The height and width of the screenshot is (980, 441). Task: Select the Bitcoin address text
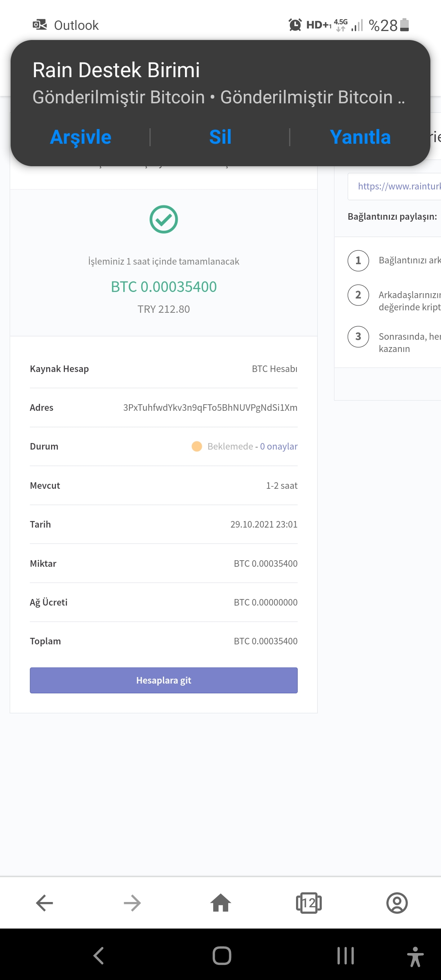click(x=210, y=408)
